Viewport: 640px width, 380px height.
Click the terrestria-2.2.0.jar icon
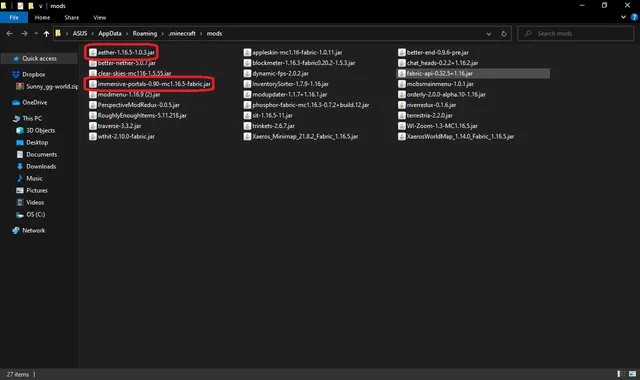tap(402, 116)
